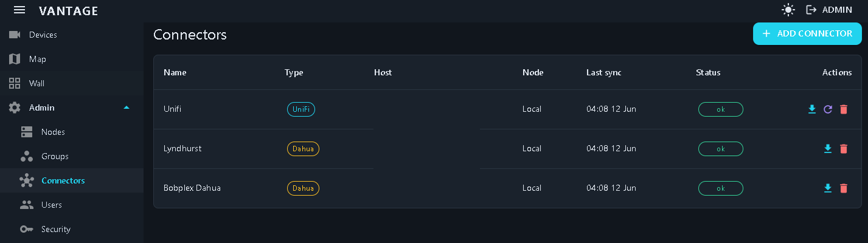The height and width of the screenshot is (243, 868).
Task: Download icon for Lyndhurst connector
Action: pos(827,149)
